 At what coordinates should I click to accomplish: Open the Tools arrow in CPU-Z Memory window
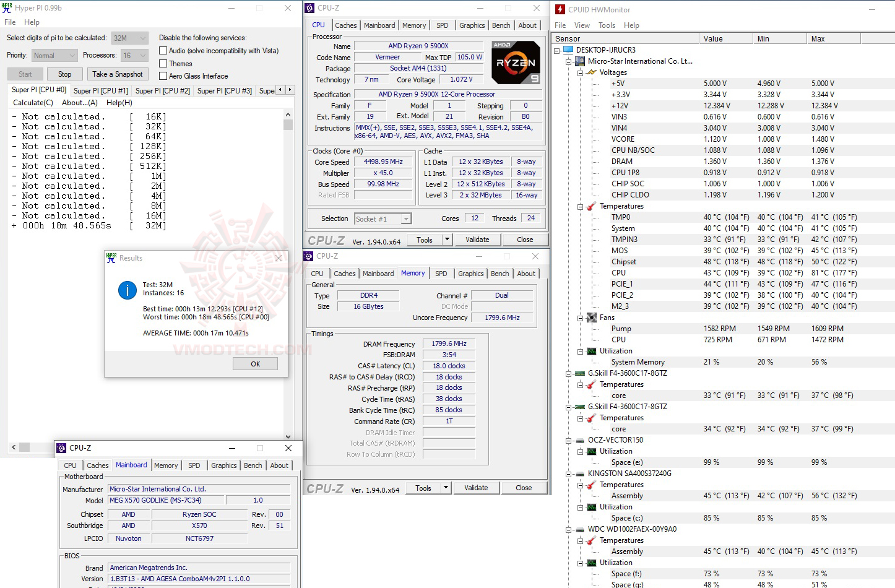pos(446,488)
